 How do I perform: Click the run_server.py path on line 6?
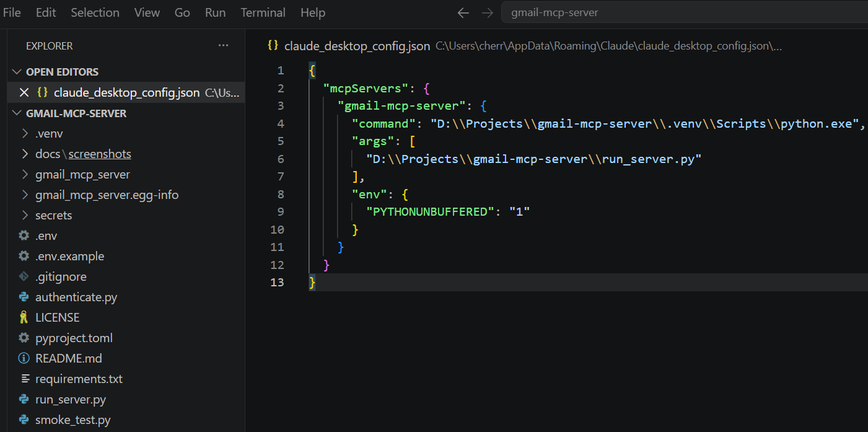(x=533, y=159)
